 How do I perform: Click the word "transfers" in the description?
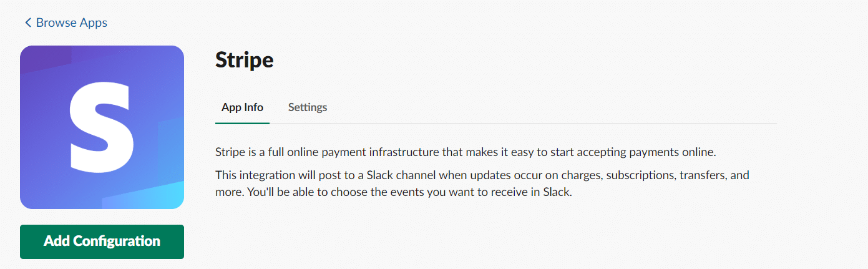pyautogui.click(x=699, y=175)
